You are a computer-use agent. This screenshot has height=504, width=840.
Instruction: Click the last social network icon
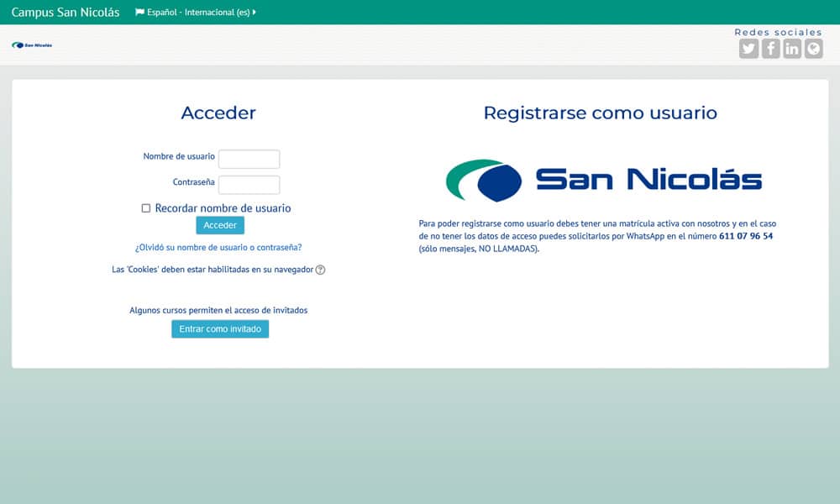tap(813, 49)
